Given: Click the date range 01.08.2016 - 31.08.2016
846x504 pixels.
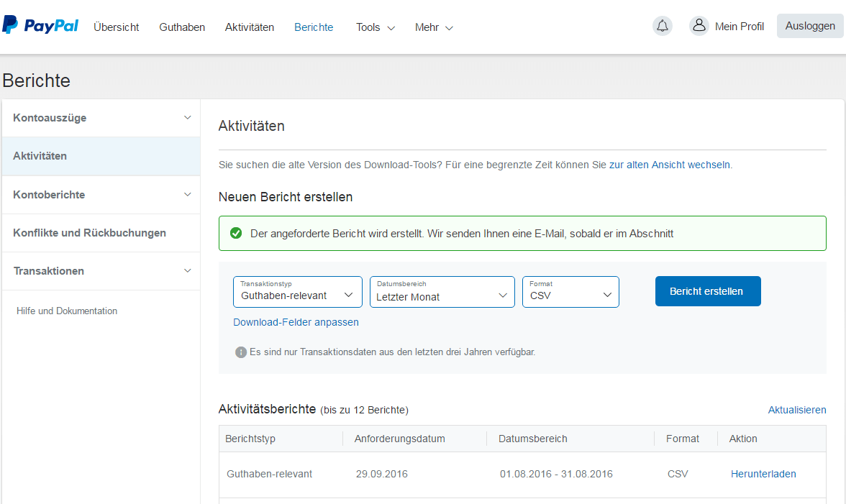Looking at the screenshot, I should 556,474.
